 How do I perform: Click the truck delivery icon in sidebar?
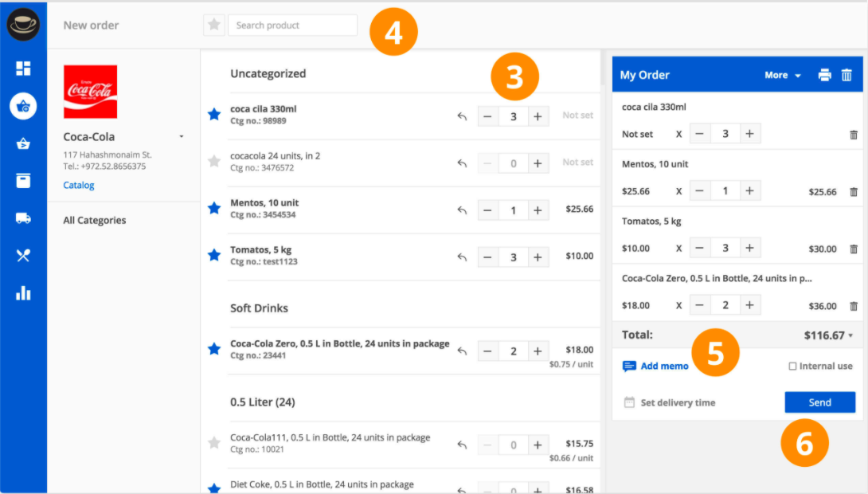point(23,218)
